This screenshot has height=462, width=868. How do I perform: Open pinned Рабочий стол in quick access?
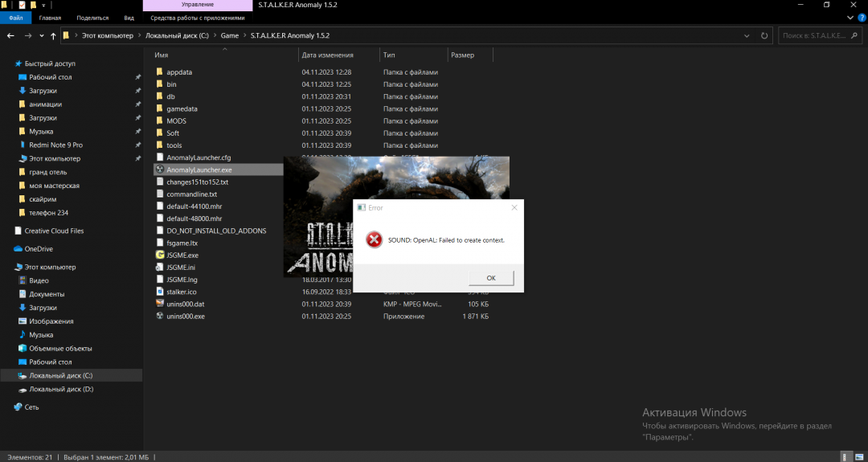click(x=51, y=77)
